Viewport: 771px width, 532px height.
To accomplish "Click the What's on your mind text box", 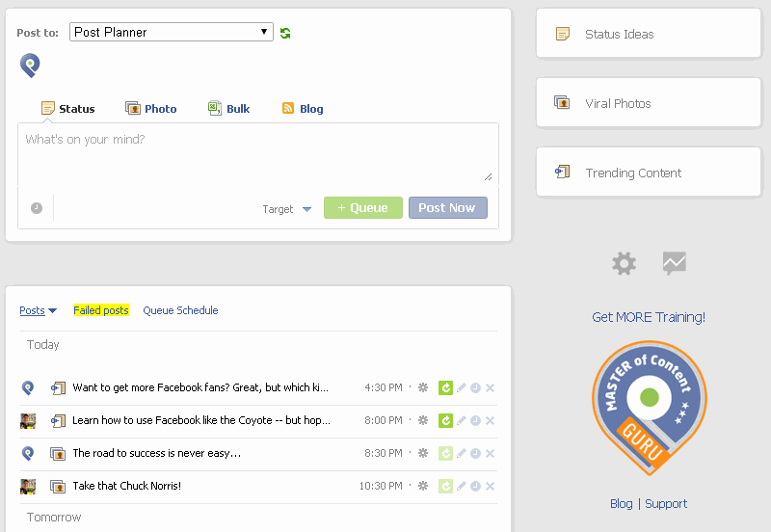I will 258,154.
